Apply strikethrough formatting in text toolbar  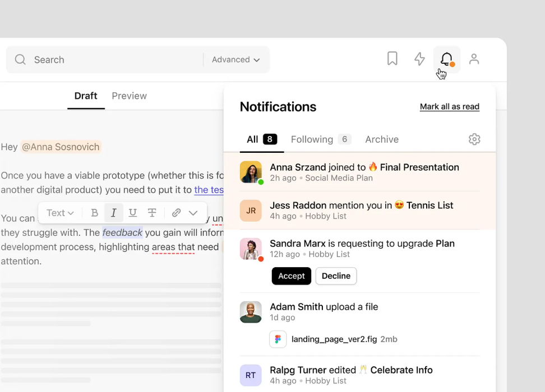click(152, 212)
